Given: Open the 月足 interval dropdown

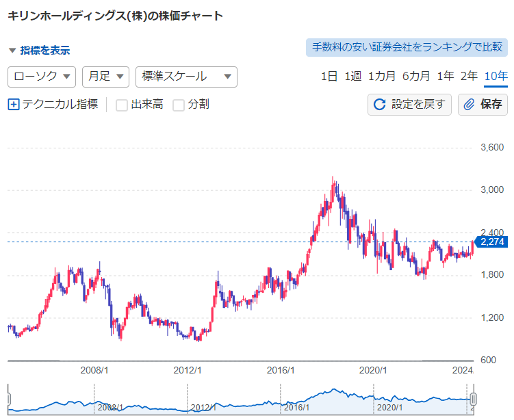Looking at the screenshot, I should pos(105,77).
